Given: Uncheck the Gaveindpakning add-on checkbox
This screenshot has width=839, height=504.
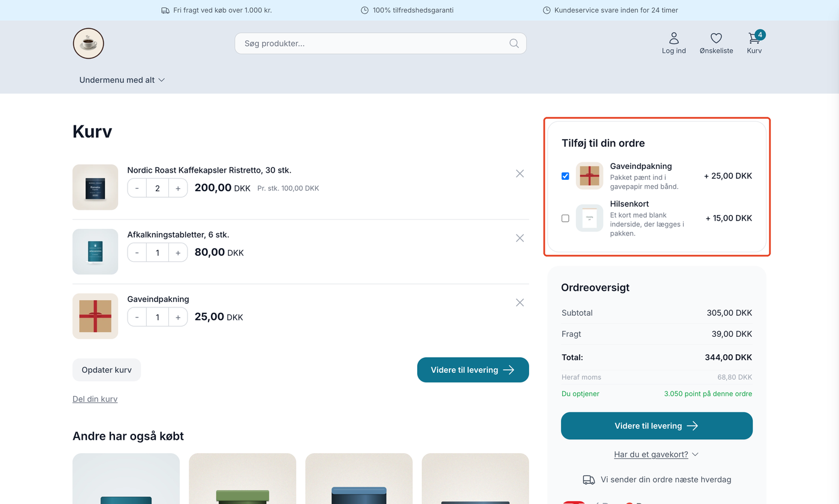Looking at the screenshot, I should 565,176.
